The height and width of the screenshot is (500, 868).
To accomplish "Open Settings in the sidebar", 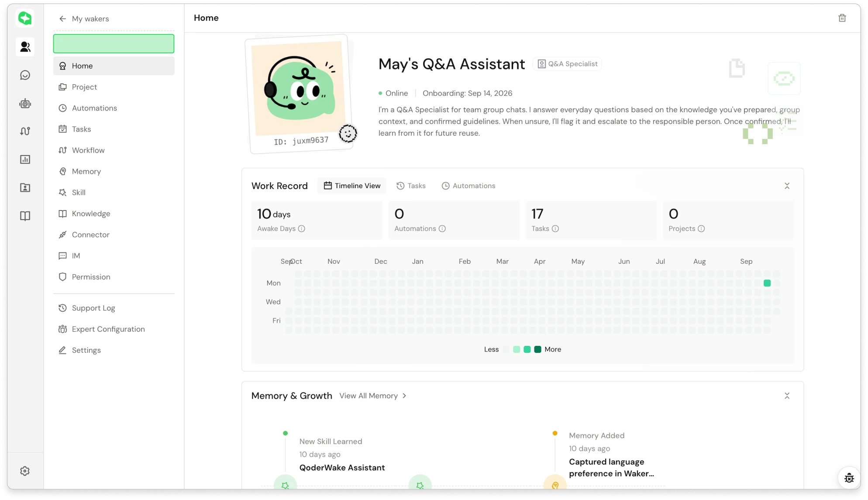I will (x=114, y=350).
